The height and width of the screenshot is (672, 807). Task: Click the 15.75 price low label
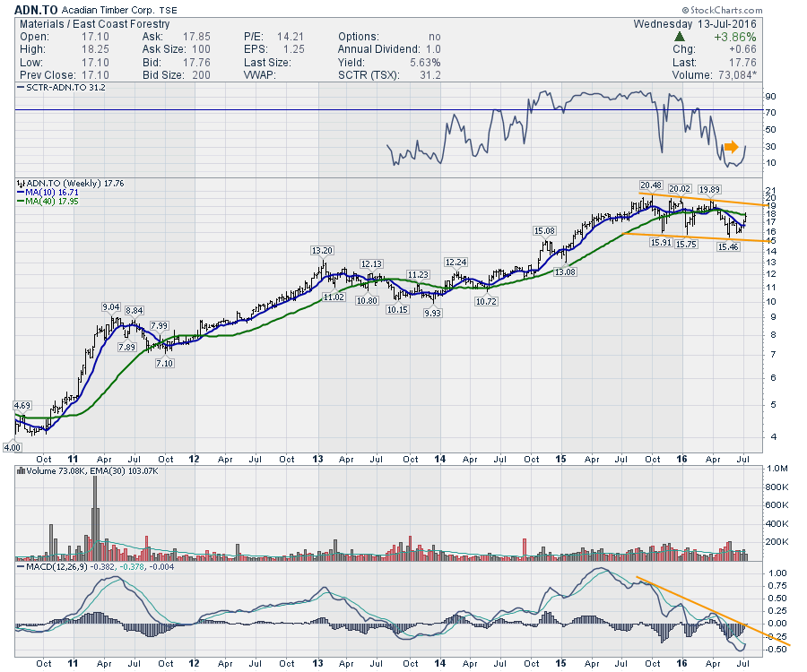point(686,244)
